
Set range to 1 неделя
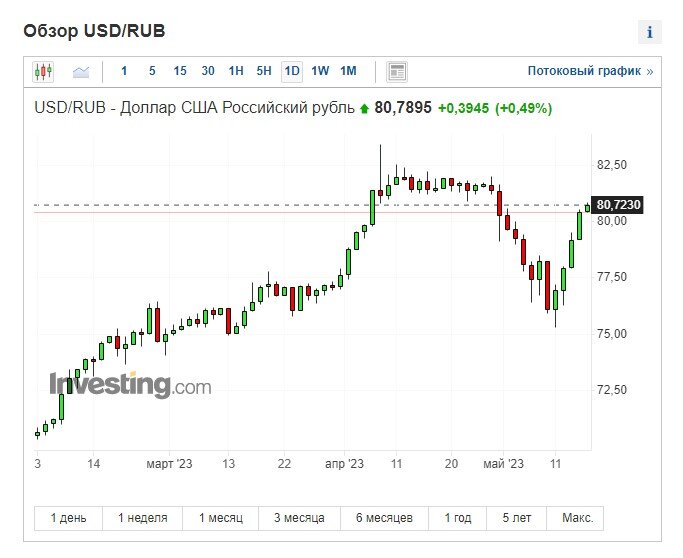point(142,518)
